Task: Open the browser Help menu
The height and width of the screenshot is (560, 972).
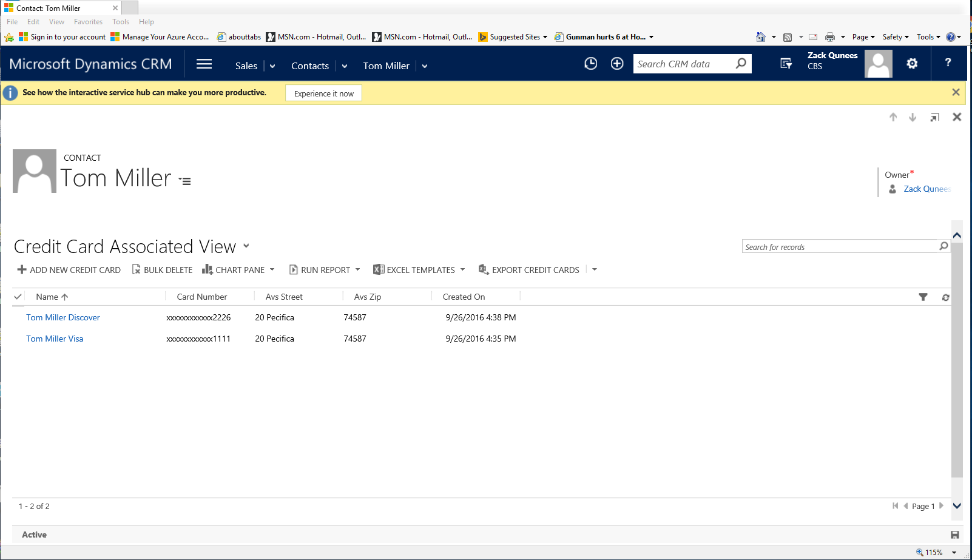Action: pyautogui.click(x=146, y=22)
